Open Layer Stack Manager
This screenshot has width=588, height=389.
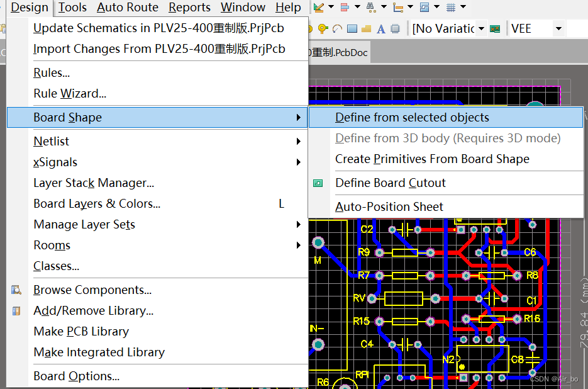pos(94,183)
